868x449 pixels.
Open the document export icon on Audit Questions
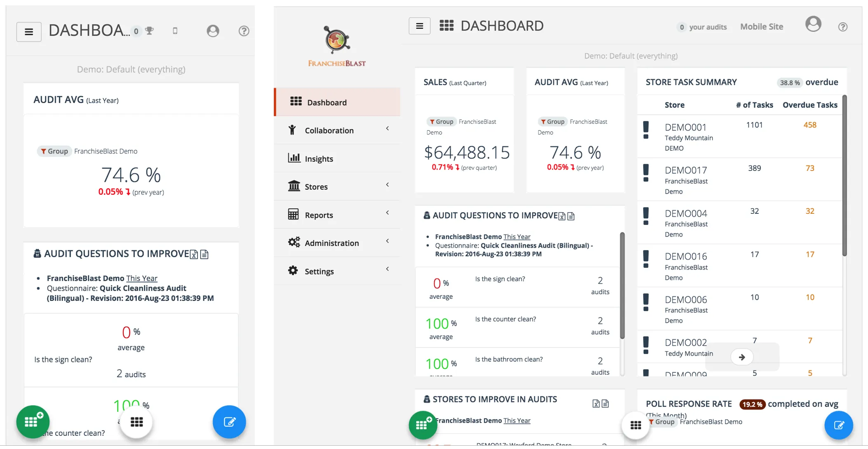click(571, 216)
